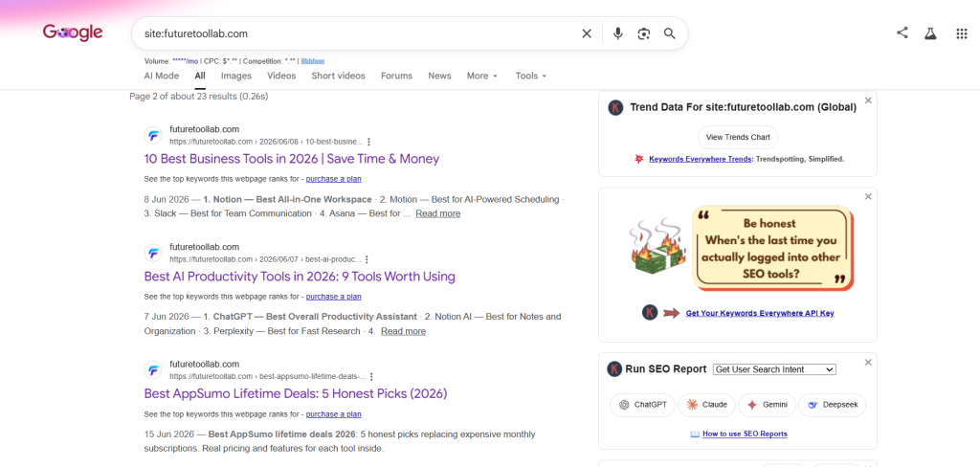
Task: Click the favicon of the Best AI Productivity Tools result
Action: [153, 254]
